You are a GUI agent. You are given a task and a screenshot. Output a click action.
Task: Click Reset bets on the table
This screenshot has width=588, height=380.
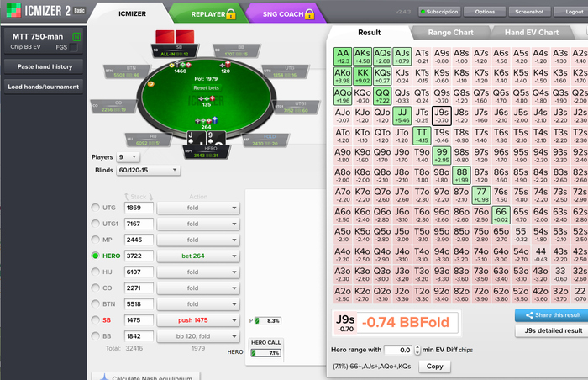[206, 88]
